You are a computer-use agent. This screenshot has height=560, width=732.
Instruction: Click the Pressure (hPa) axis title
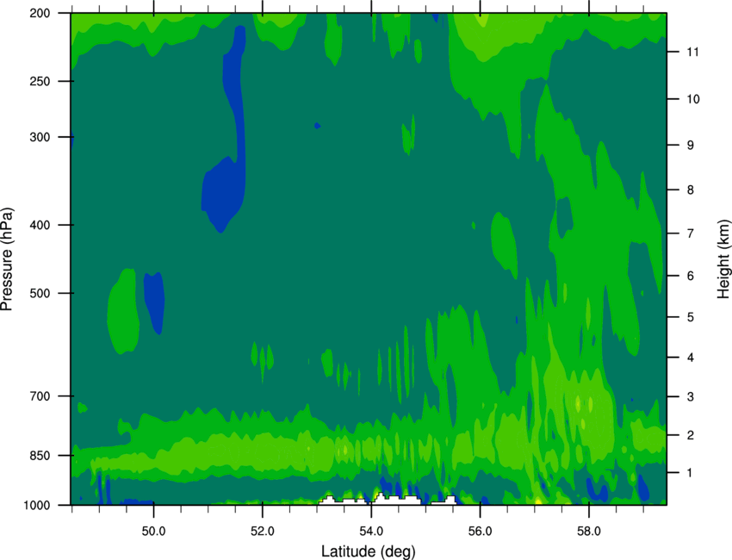[x=7, y=259]
